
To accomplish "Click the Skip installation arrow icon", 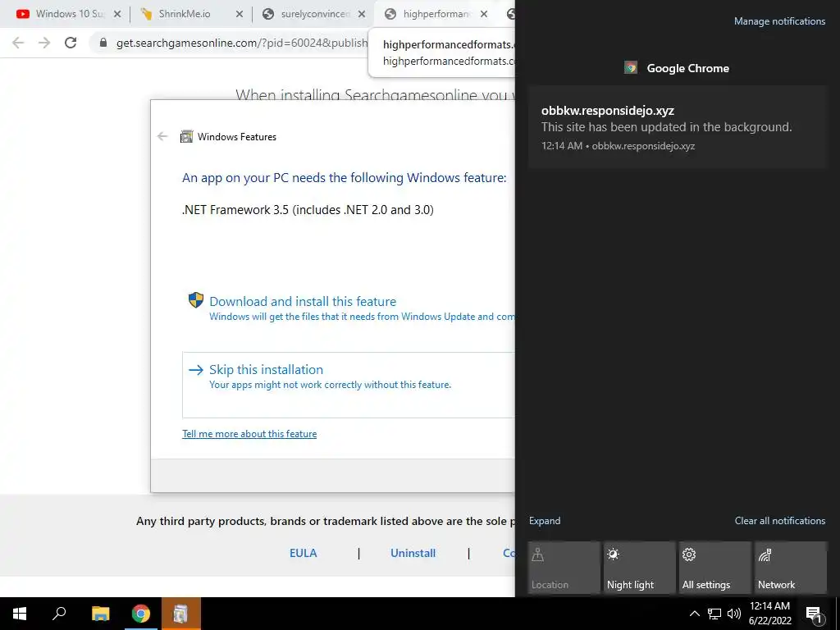I will tap(196, 370).
